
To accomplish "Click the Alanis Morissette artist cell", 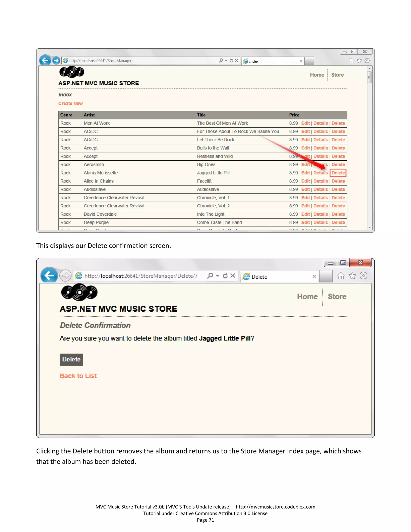I will point(101,173).
